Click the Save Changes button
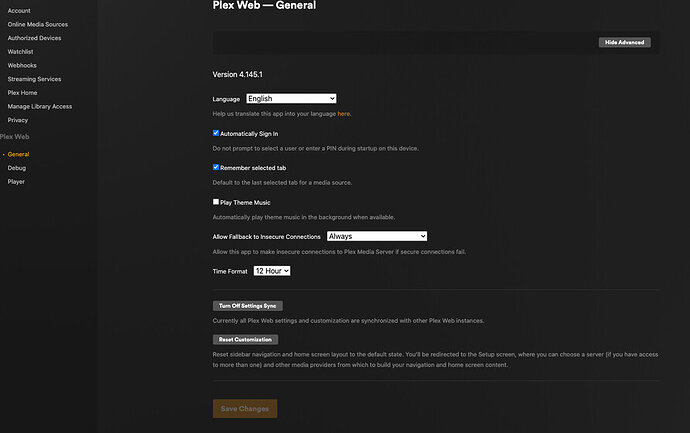The width and height of the screenshot is (690, 433). click(245, 409)
